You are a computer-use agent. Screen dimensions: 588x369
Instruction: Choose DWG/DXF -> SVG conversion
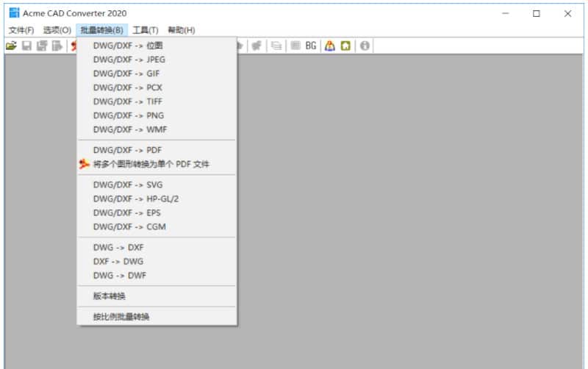157,185
